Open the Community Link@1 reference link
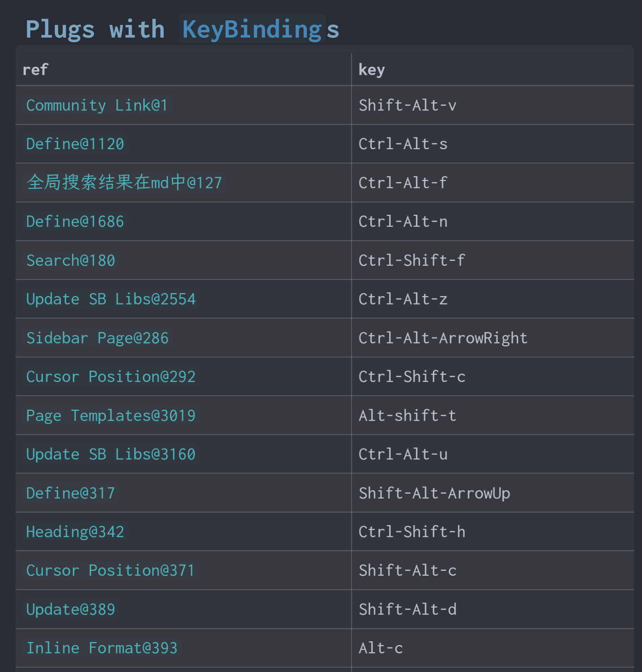Image resolution: width=642 pixels, height=672 pixels. [97, 105]
